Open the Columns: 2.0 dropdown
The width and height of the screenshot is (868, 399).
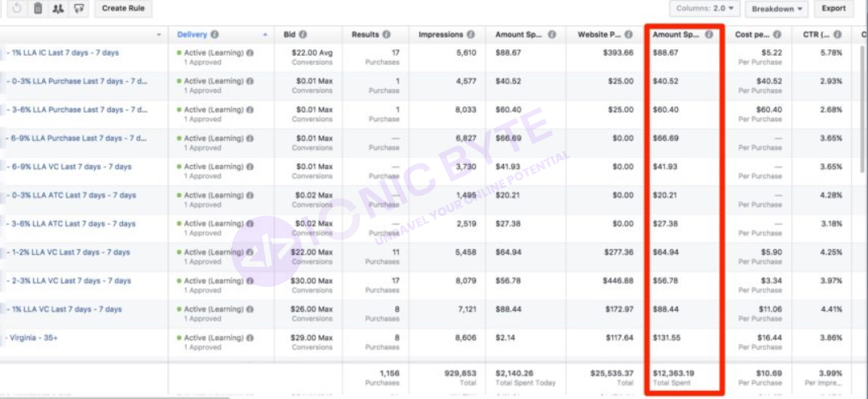pos(705,9)
